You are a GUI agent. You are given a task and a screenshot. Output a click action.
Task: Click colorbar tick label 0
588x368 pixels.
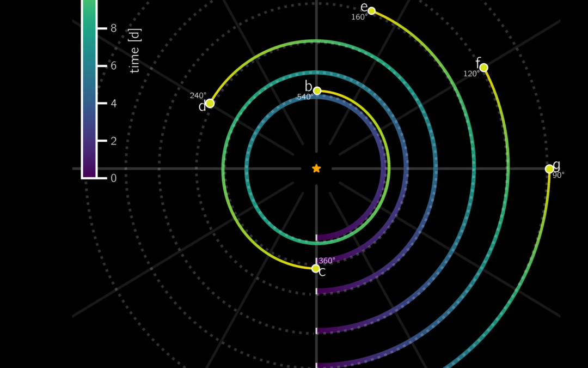point(114,178)
